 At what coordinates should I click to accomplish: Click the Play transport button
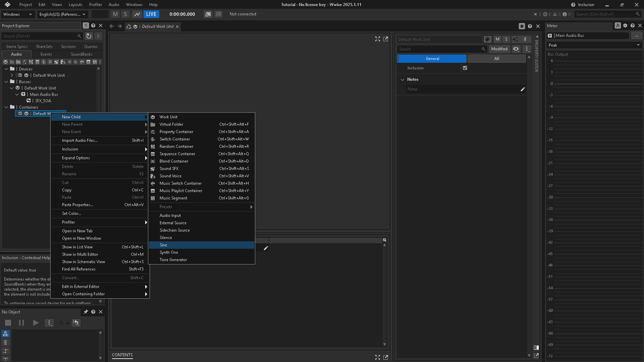pyautogui.click(x=36, y=323)
